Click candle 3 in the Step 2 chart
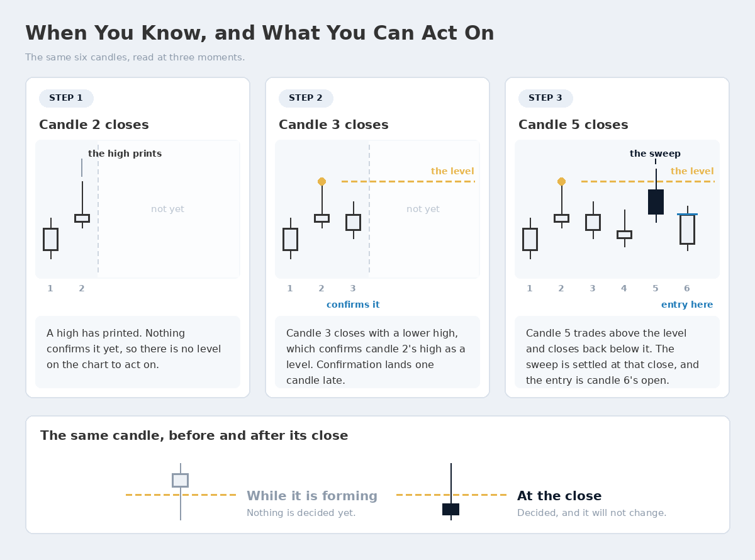The width and height of the screenshot is (755, 560). tap(353, 221)
